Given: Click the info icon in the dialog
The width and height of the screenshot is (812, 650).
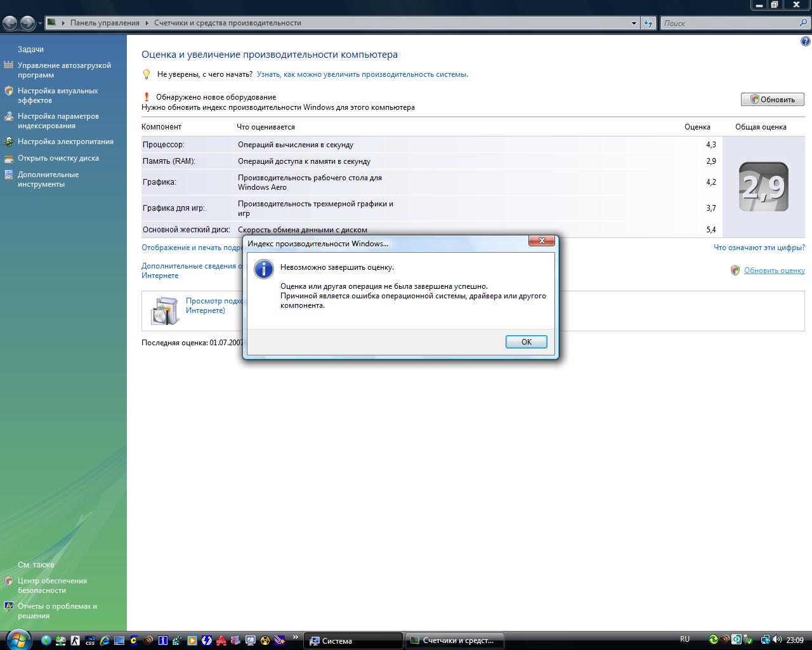Looking at the screenshot, I should [263, 269].
